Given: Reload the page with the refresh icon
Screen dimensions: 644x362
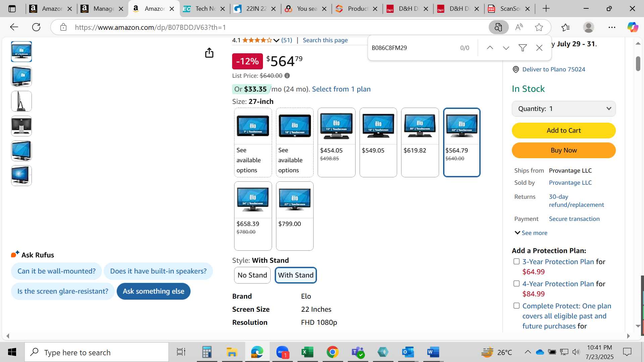Looking at the screenshot, I should [x=36, y=27].
